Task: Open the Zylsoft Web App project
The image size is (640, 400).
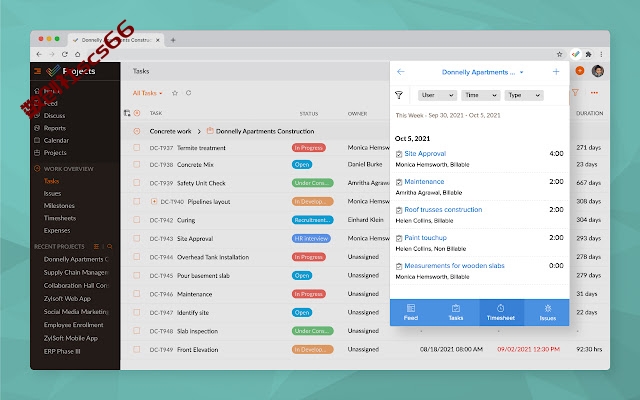Action: coord(67,298)
